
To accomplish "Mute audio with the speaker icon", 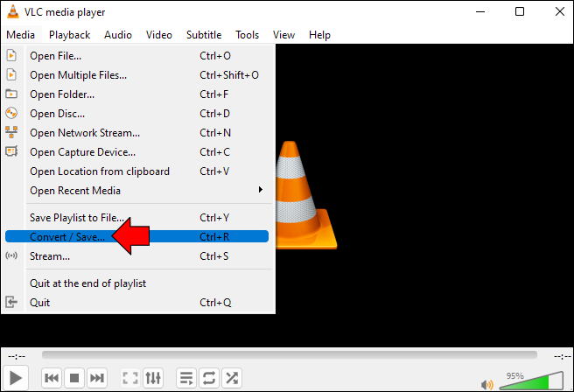I will tap(487, 385).
